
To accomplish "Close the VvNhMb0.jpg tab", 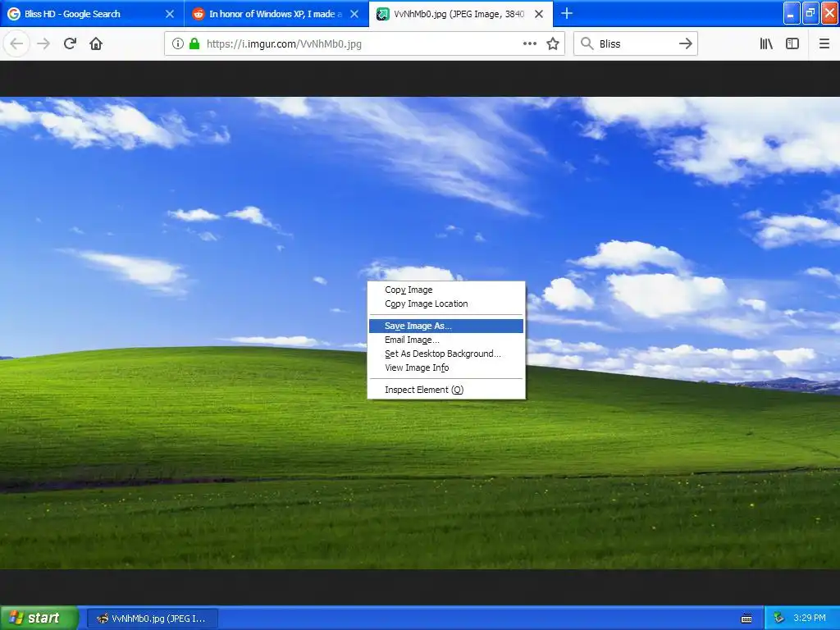I will [539, 14].
